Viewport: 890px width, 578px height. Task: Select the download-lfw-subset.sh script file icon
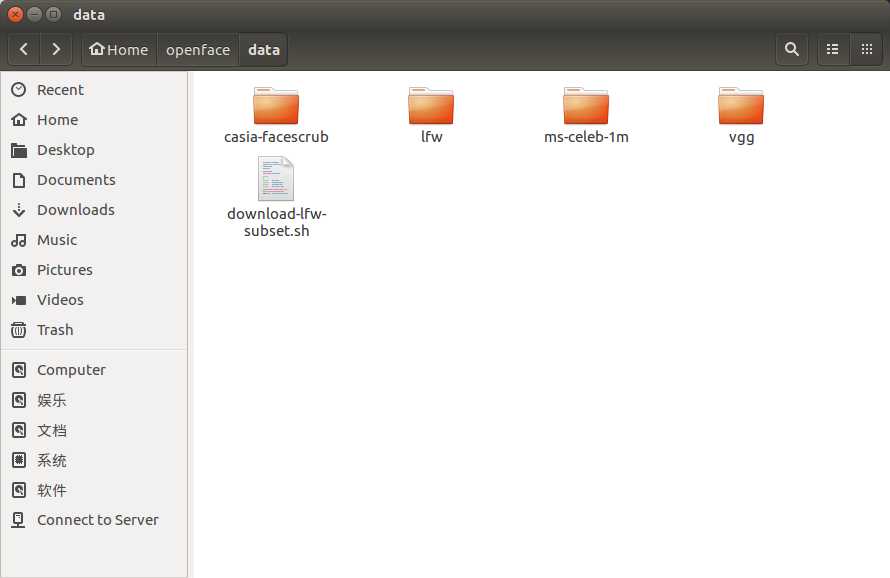(x=276, y=179)
